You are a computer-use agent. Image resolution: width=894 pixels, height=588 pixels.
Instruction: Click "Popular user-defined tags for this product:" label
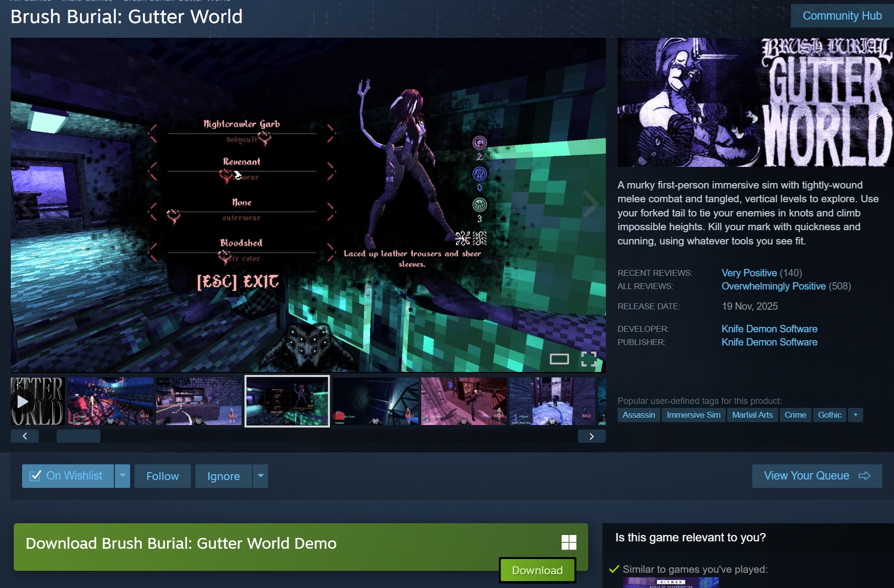(x=700, y=401)
